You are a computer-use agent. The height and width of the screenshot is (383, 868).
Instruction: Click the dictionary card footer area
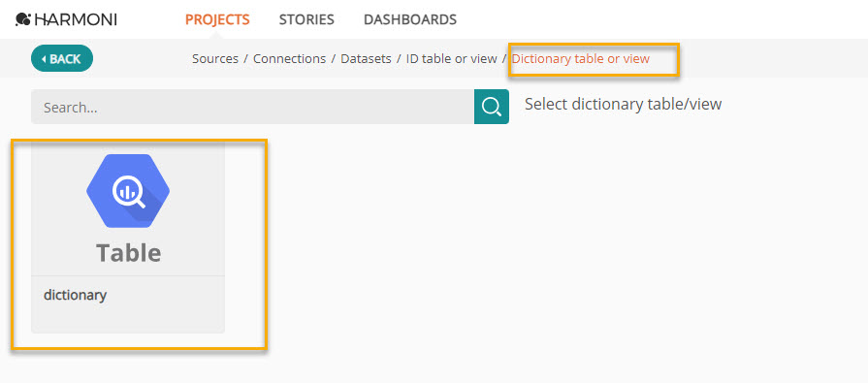(x=128, y=304)
